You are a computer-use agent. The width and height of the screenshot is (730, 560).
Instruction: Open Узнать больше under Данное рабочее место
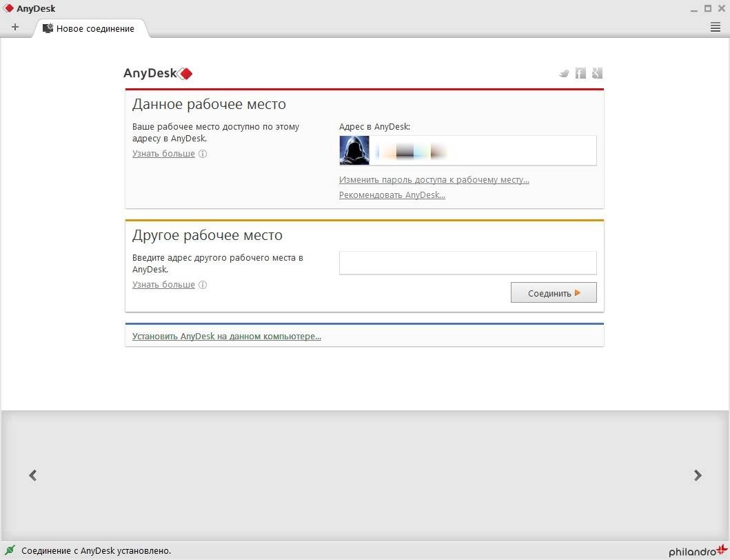[163, 153]
